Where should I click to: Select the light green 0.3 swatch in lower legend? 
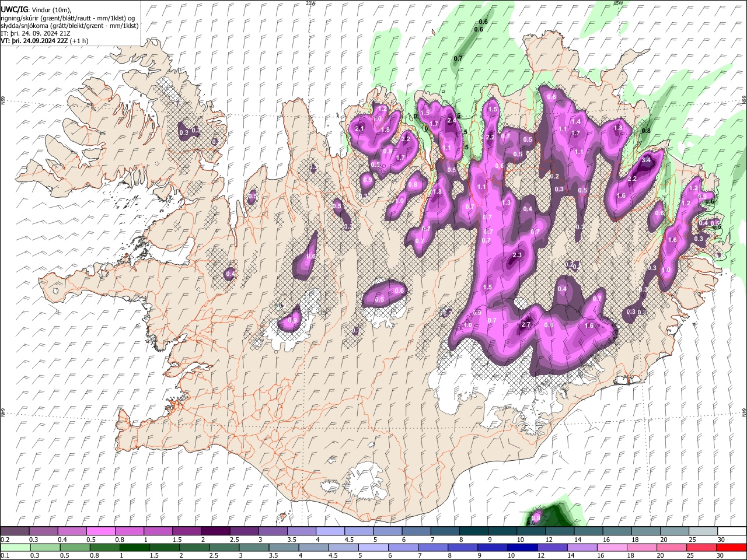coord(45,548)
